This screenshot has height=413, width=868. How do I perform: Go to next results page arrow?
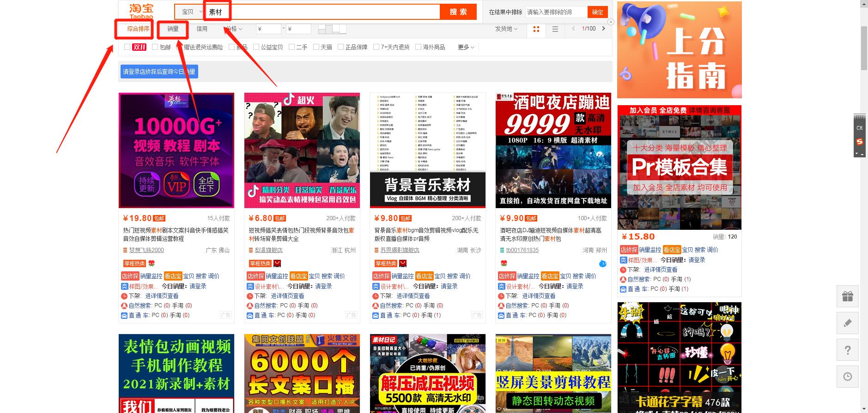coord(603,29)
